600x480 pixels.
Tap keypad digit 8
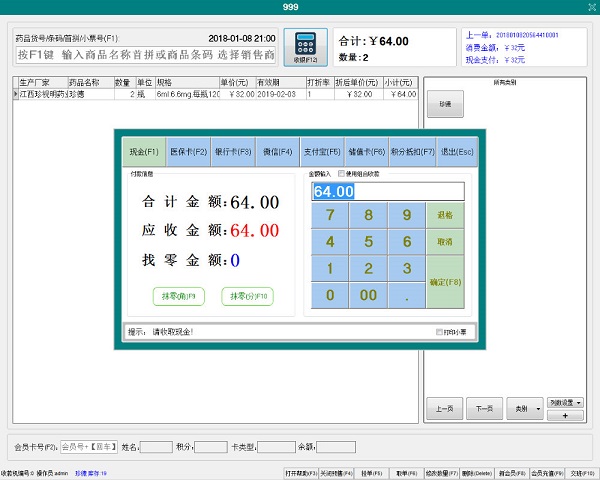click(x=368, y=215)
